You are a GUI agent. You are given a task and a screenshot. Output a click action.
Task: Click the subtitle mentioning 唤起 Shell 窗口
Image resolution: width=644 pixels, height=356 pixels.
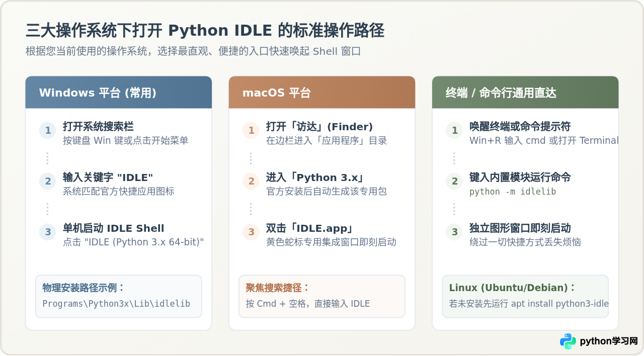click(x=193, y=51)
